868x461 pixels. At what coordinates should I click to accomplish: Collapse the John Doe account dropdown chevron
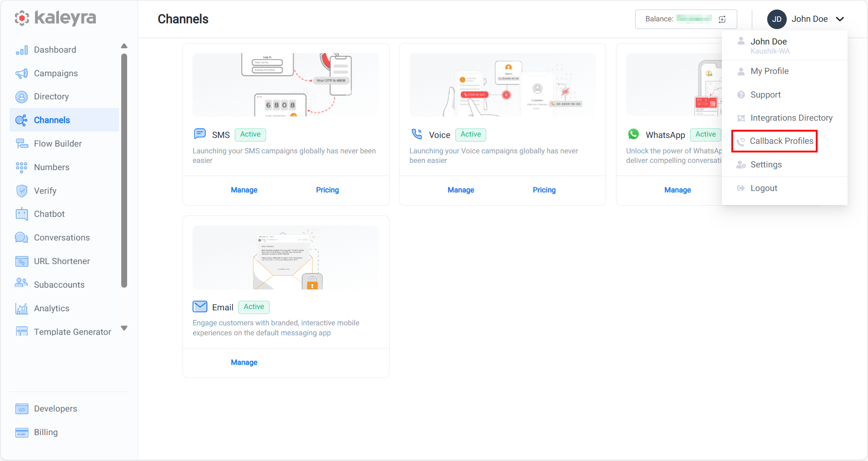click(840, 19)
